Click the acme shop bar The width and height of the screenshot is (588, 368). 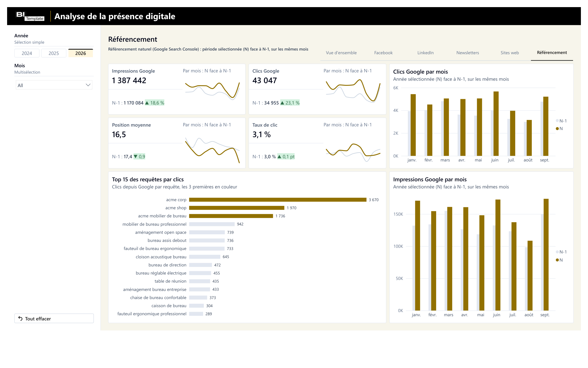[237, 208]
